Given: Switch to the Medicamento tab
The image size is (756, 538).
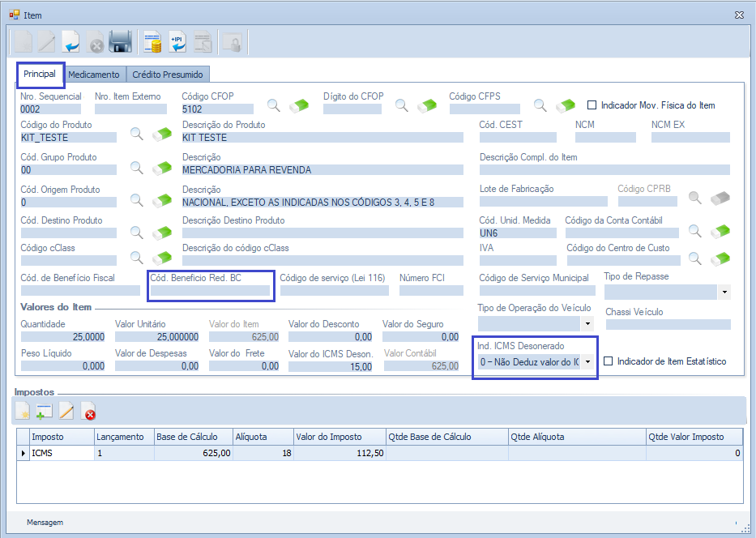Looking at the screenshot, I should [x=94, y=75].
